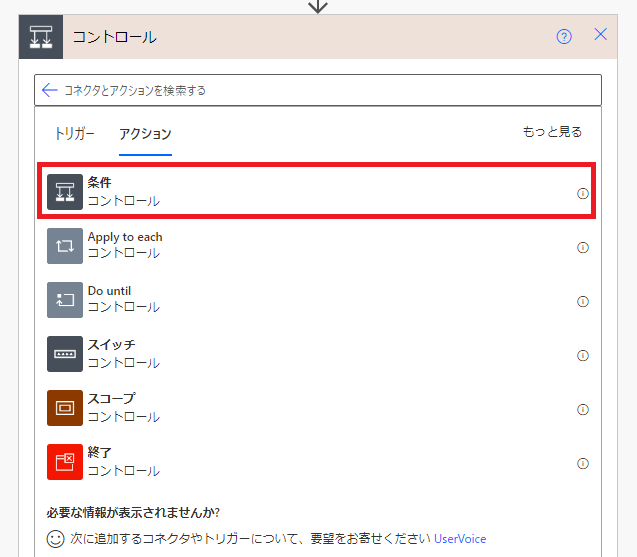The height and width of the screenshot is (557, 637).
Task: Switch to the アクション tab
Action: [145, 134]
